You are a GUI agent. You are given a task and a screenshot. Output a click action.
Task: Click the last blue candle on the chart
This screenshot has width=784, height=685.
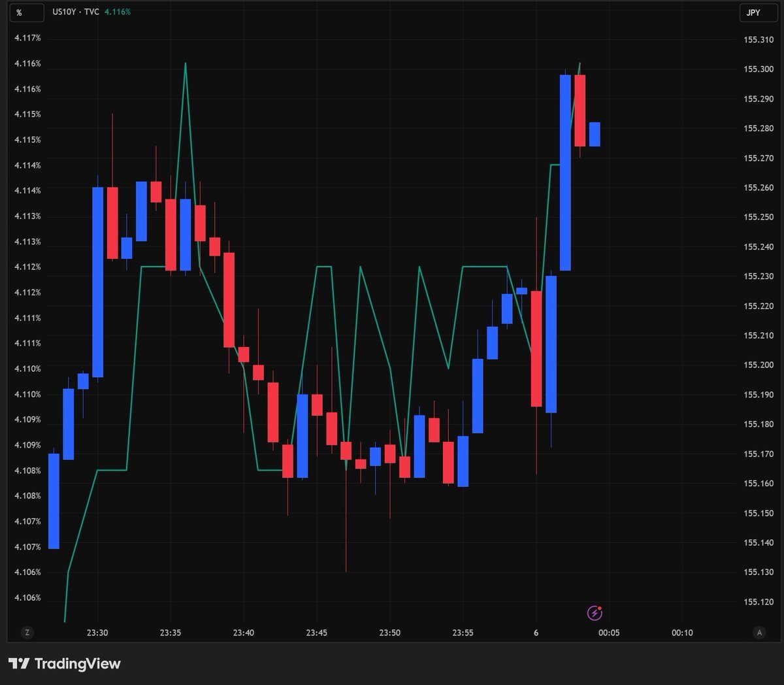point(595,135)
